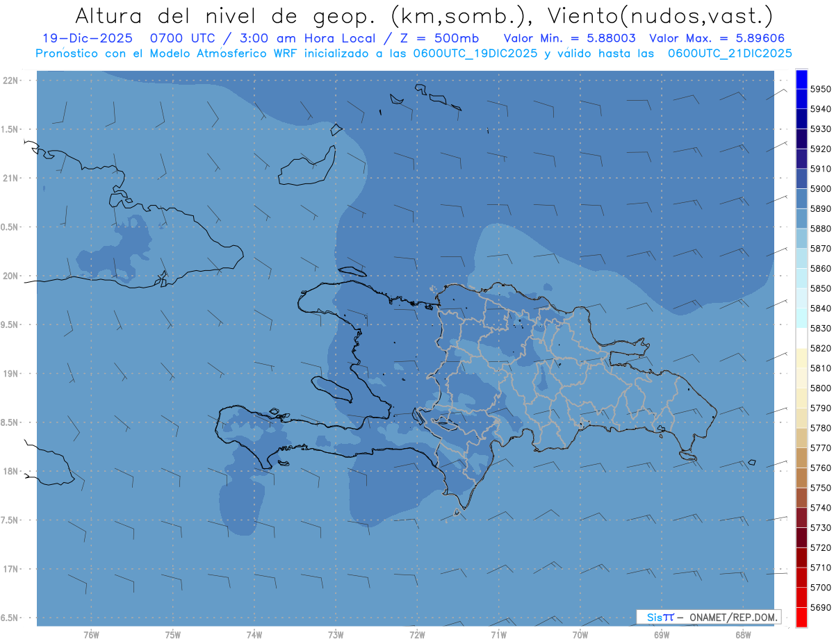This screenshot has height=644, width=834.
Task: Click the legend swatch between 5890 and 5880
Action: (x=801, y=218)
